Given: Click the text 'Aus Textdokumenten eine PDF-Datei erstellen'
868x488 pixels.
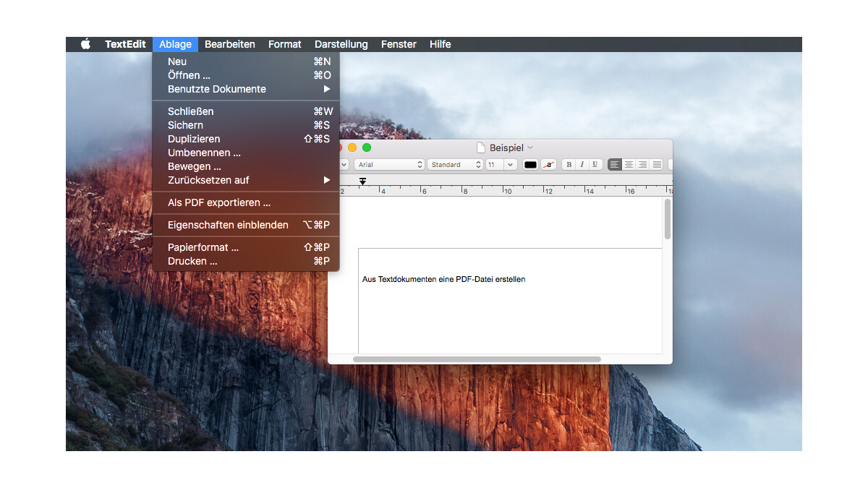Looking at the screenshot, I should (x=443, y=279).
